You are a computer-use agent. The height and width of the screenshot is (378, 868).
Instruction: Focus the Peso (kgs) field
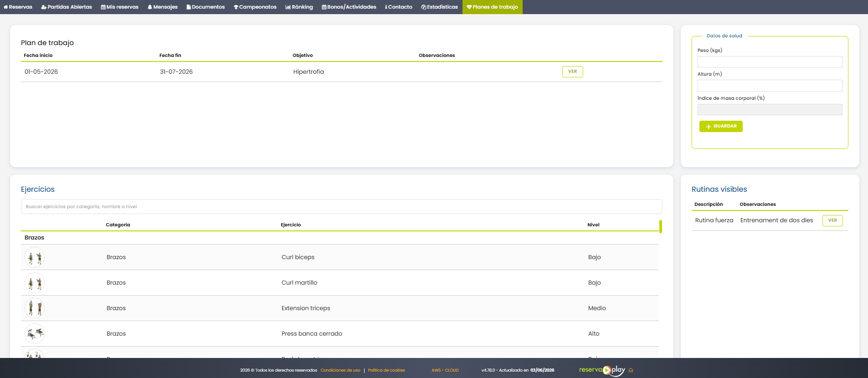pos(770,62)
